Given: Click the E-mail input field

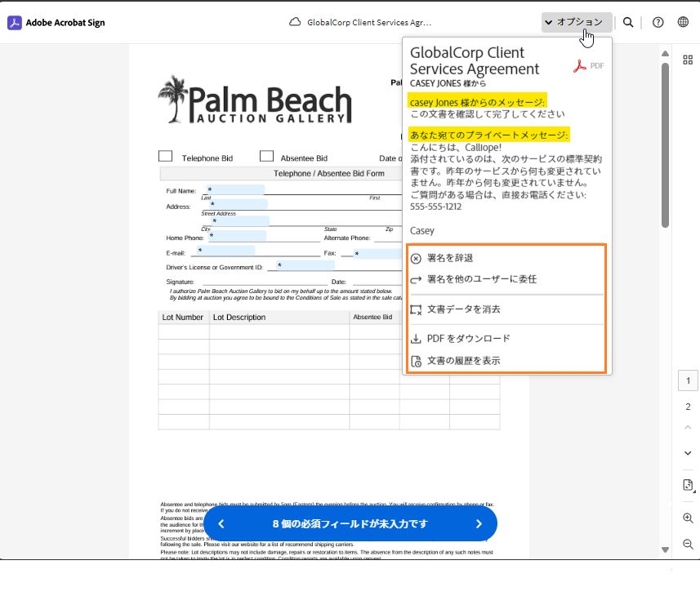Looking at the screenshot, I should tap(226, 251).
